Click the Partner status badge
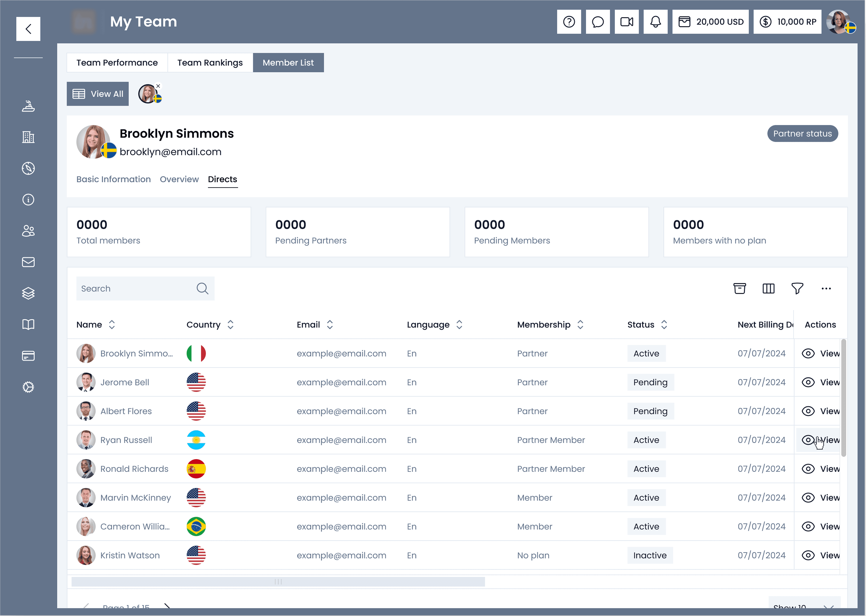 click(802, 133)
